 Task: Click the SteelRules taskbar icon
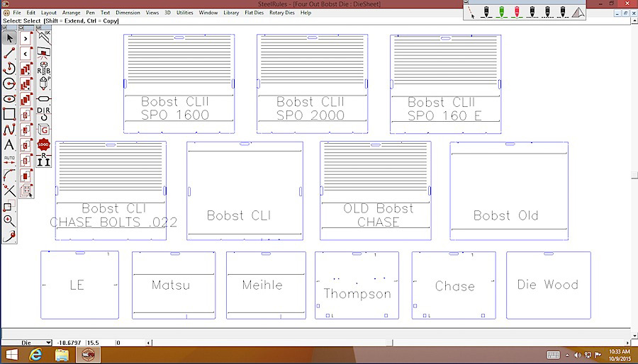point(88,355)
